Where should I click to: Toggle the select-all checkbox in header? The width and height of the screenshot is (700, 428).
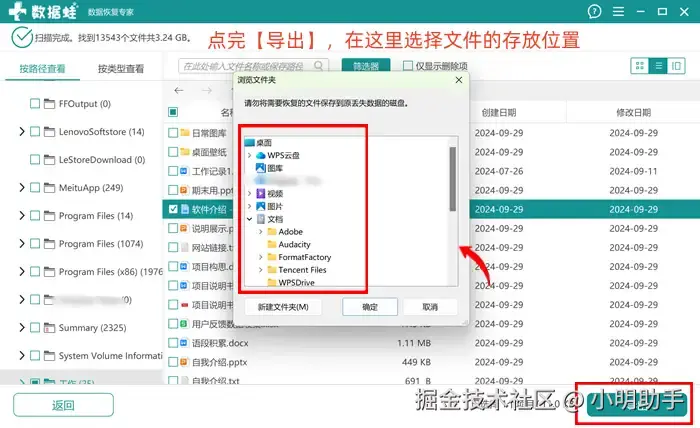click(173, 112)
